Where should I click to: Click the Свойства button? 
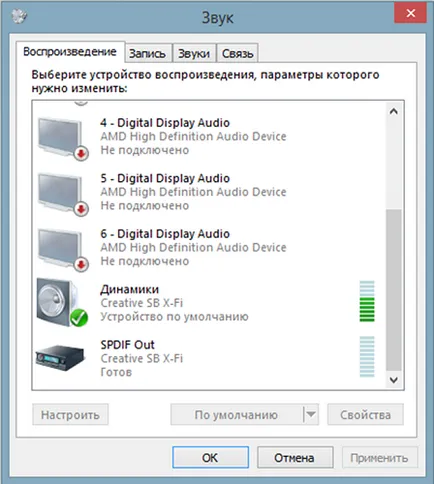coord(365,414)
